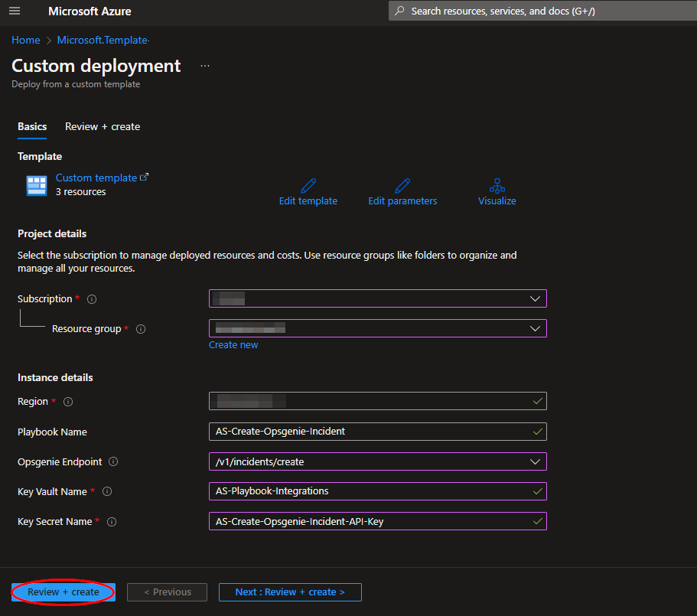Click the Edit template pencil icon
Image resolution: width=697 pixels, height=616 pixels.
(x=308, y=185)
